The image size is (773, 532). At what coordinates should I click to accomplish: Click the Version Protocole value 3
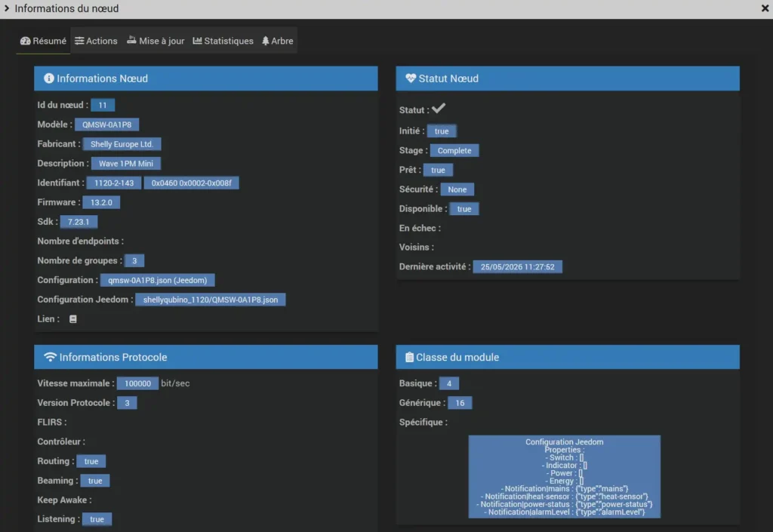127,403
